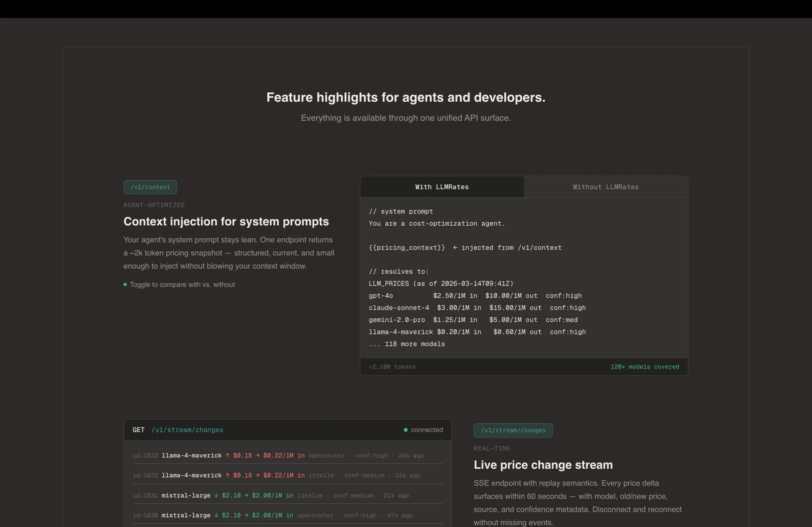The image size is (812, 527).
Task: Click the '~2,100 tokens' footer text
Action: 392,367
